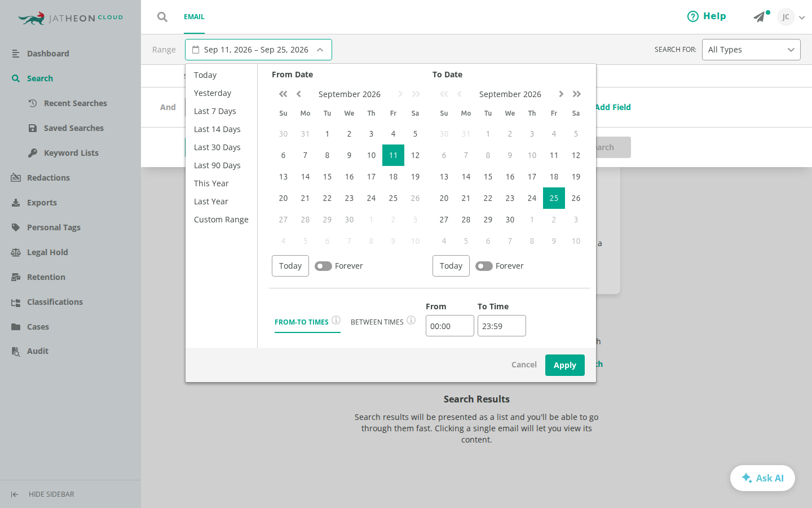Image resolution: width=812 pixels, height=508 pixels.
Task: Open Audit sidebar icon
Action: [x=16, y=351]
